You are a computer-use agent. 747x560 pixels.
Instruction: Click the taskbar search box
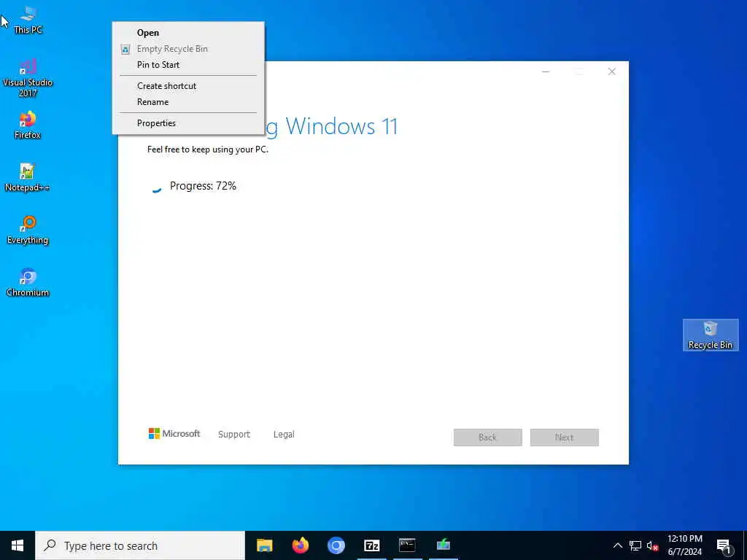click(x=140, y=545)
